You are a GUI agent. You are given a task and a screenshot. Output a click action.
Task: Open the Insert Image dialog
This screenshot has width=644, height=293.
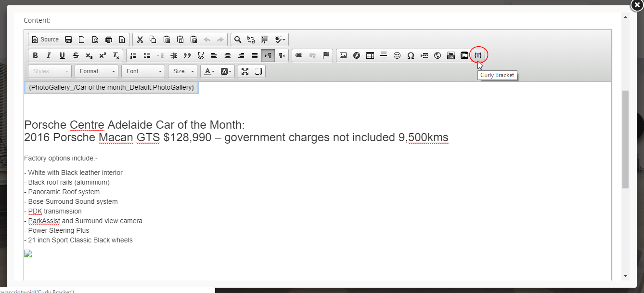coord(343,55)
